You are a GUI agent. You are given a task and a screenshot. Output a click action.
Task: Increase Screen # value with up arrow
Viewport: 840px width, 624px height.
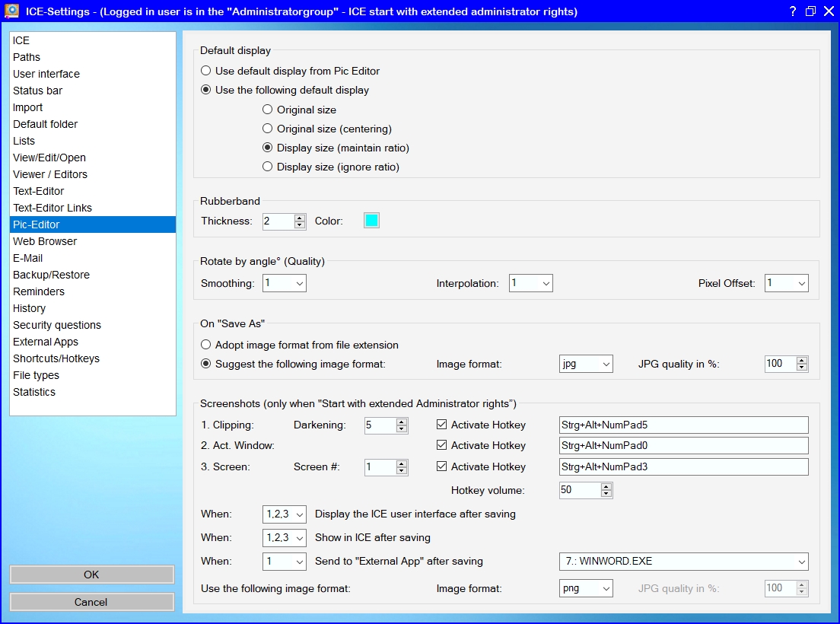pos(402,463)
